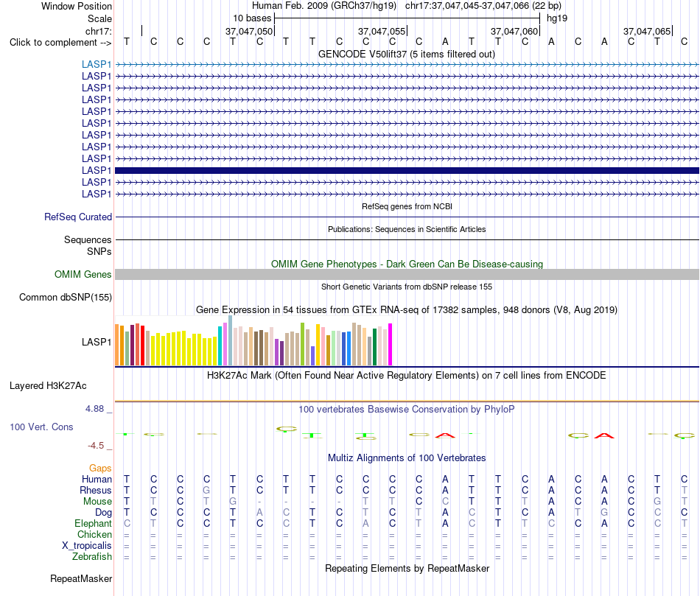This screenshot has width=700, height=596.
Task: Click the Window Position label
Action: (x=77, y=6)
